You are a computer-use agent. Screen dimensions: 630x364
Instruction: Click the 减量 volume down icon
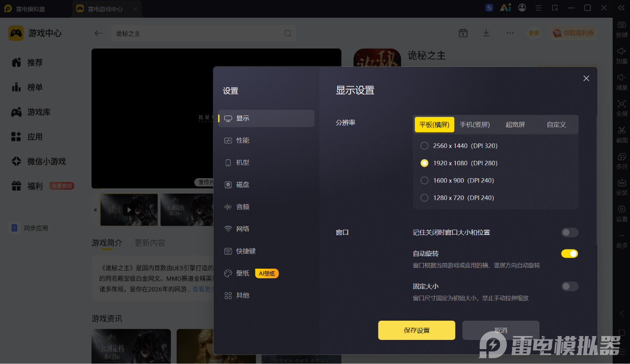tap(622, 77)
